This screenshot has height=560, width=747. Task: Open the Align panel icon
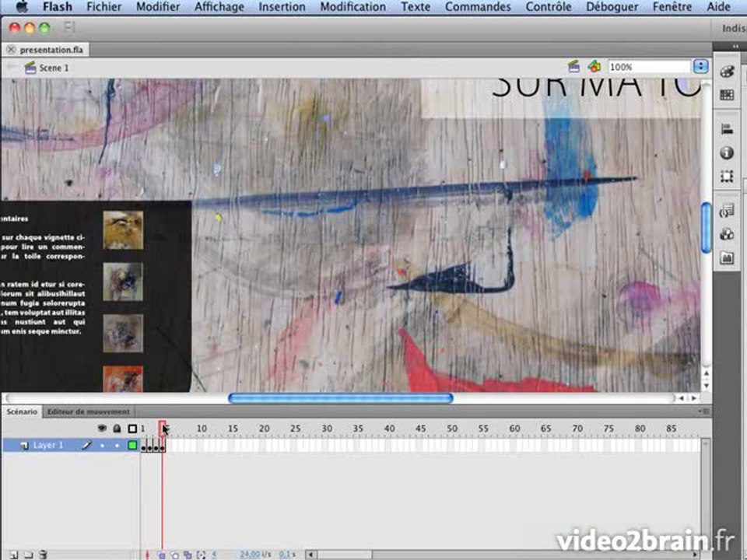tap(727, 128)
